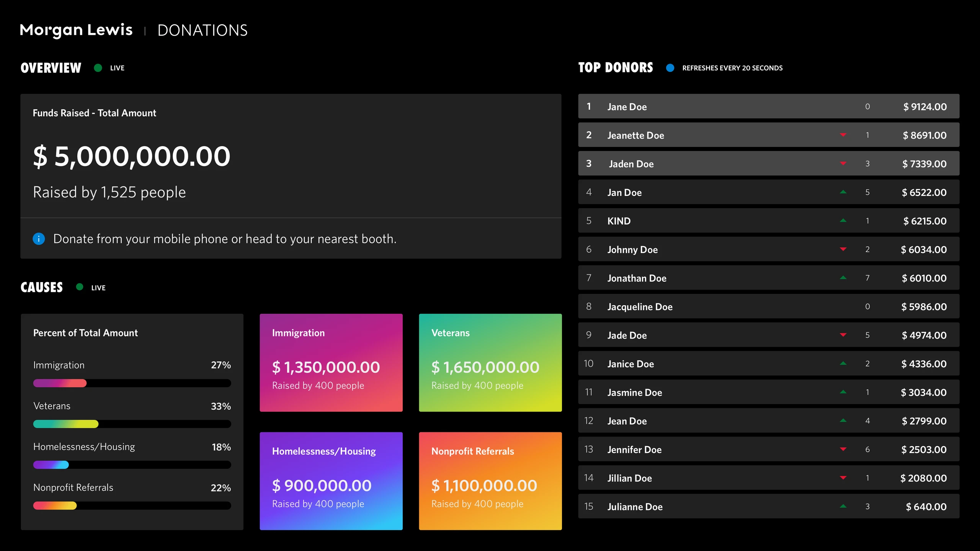Click the OVERVIEW section heading
Screen dimensions: 980x551
pyautogui.click(x=51, y=68)
